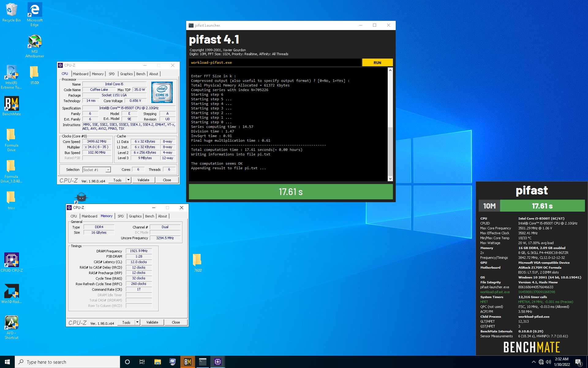Screen dimensions: 588x368
Task: Click scrollbar up arrow in pifast console
Action: (x=390, y=70)
